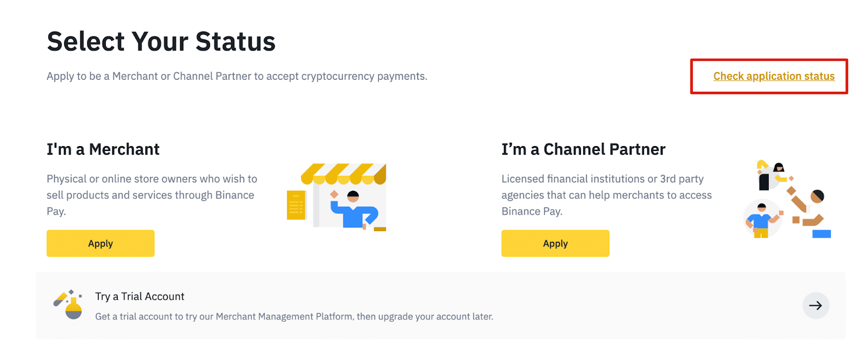This screenshot has height=354, width=868.
Task: Click the right arrow in Trial Account row
Action: [815, 306]
